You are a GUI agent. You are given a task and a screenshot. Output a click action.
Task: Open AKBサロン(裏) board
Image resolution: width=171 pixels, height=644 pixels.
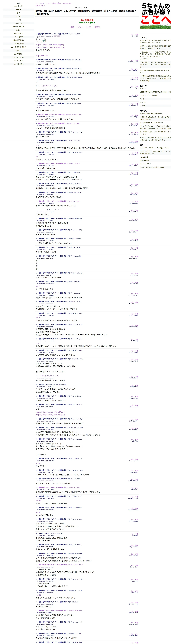(18, 57)
